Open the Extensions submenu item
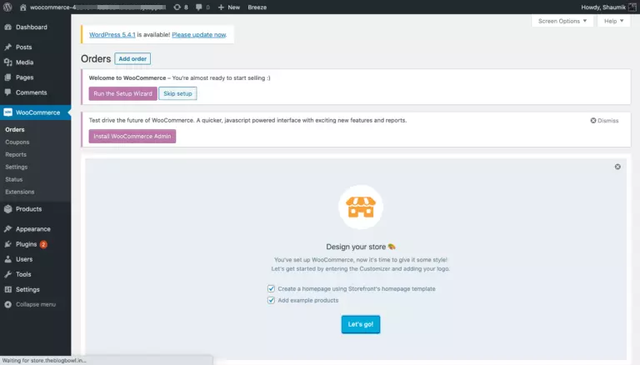Image resolution: width=640 pixels, height=365 pixels. pos(20,192)
